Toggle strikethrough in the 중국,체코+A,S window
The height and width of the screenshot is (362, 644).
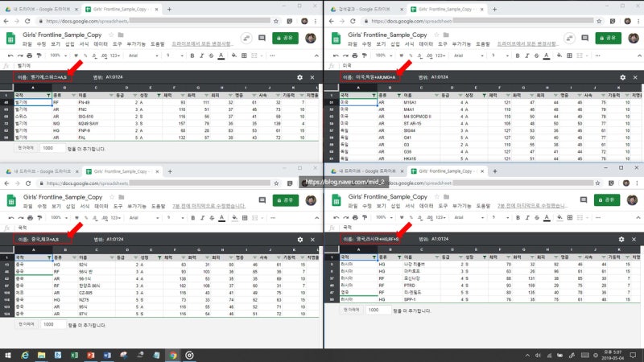pyautogui.click(x=212, y=217)
